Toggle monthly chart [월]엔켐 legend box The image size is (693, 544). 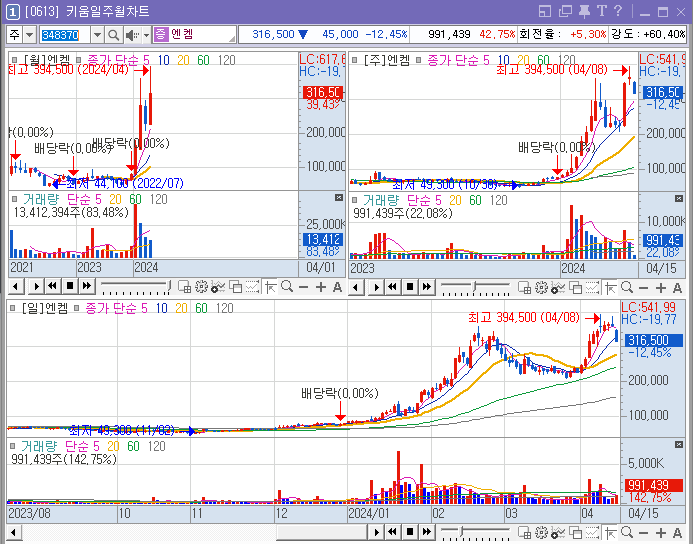tap(15, 60)
